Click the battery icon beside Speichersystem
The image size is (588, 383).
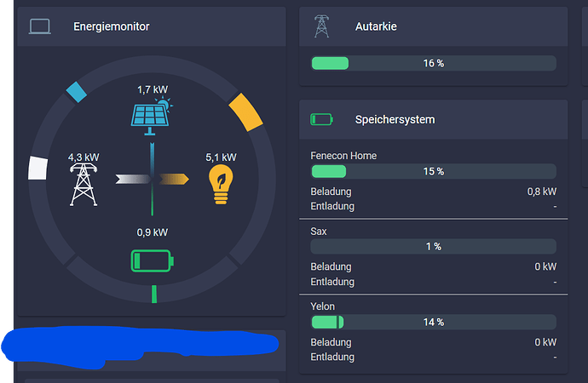tap(321, 120)
